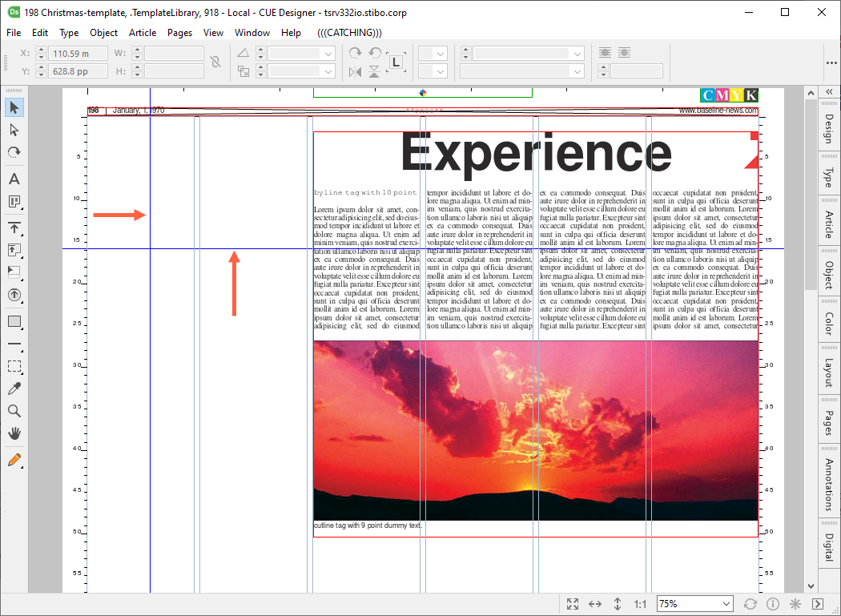Select the Hand pan tool
The height and width of the screenshot is (616, 841).
[x=14, y=433]
